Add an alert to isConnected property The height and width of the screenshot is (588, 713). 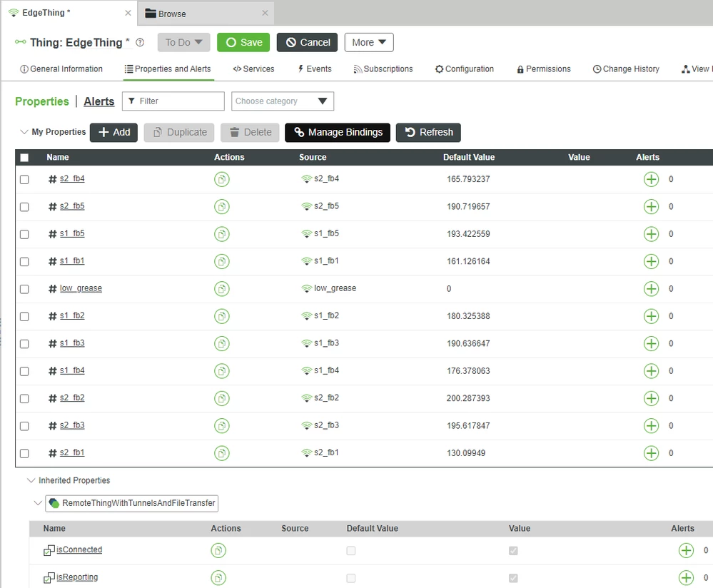point(686,550)
